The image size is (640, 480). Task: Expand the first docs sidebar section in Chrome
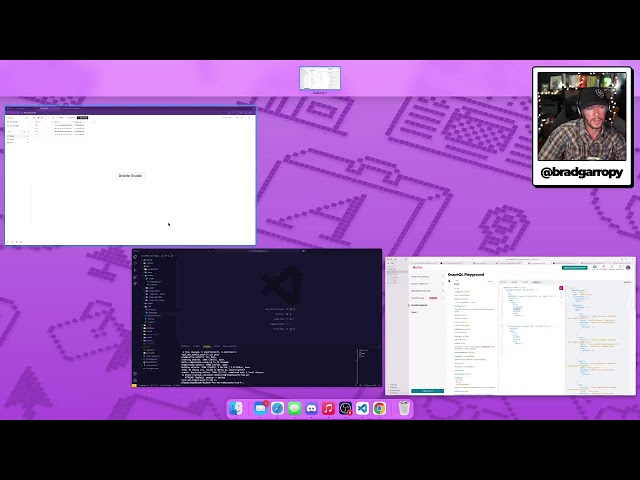[427, 277]
